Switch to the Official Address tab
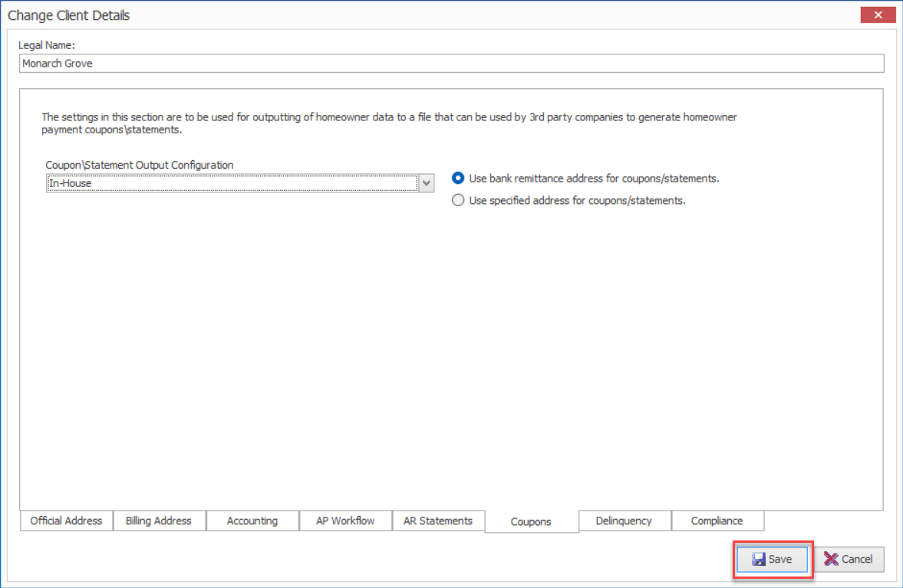 (x=66, y=521)
